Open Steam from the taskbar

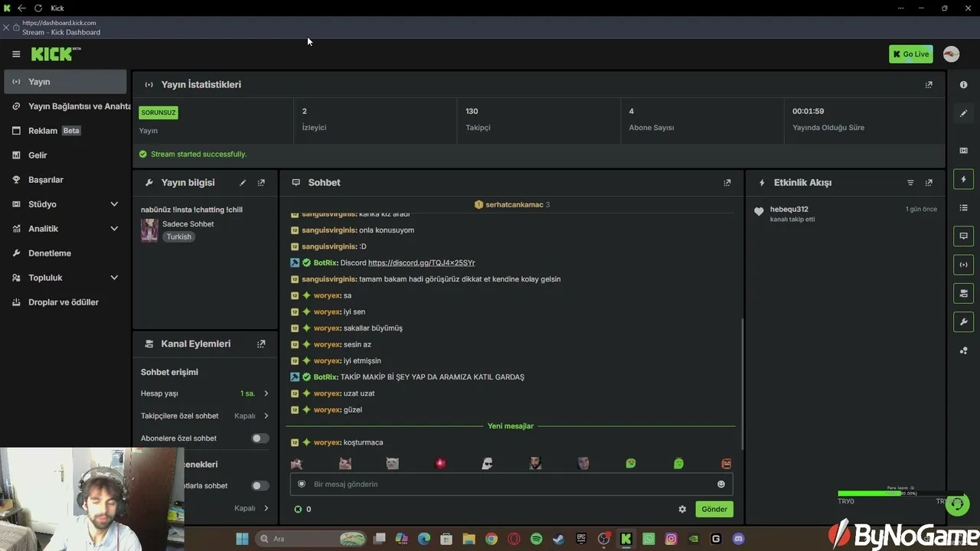(x=558, y=540)
